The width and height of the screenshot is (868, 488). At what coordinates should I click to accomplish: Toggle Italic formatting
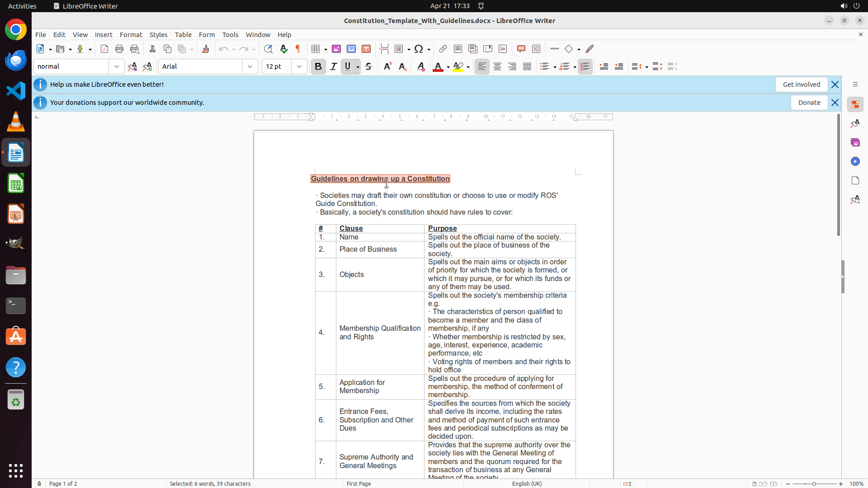pos(333,66)
